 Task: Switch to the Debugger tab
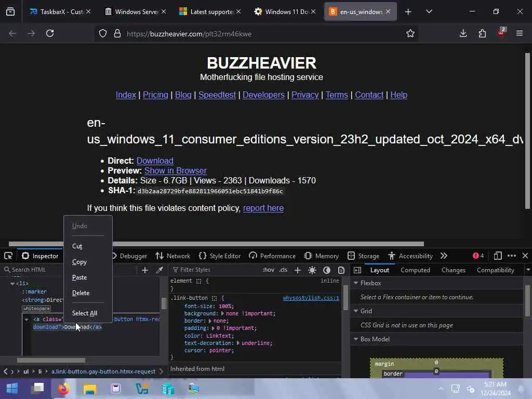pyautogui.click(x=129, y=256)
